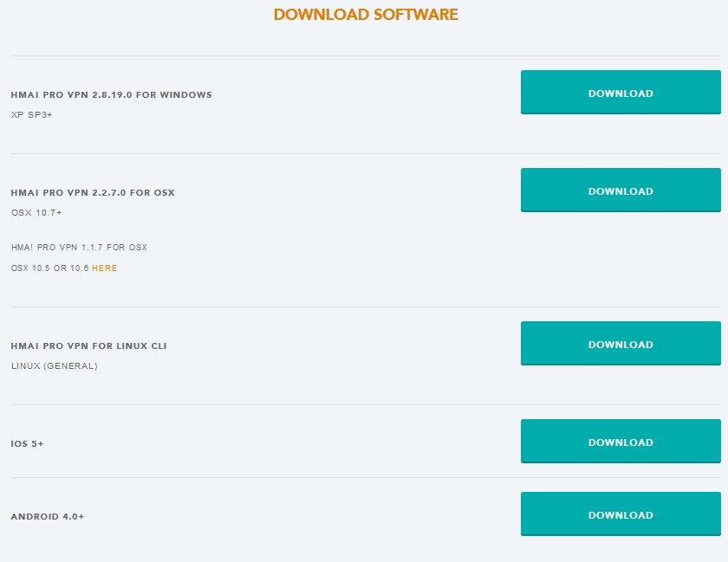Click the 'iOS 5+' label

point(27,443)
